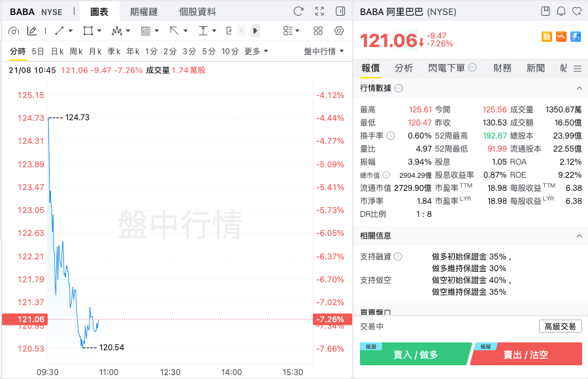Collapse the 行情數據 section
Screen dimensions: 588x379
click(x=579, y=88)
